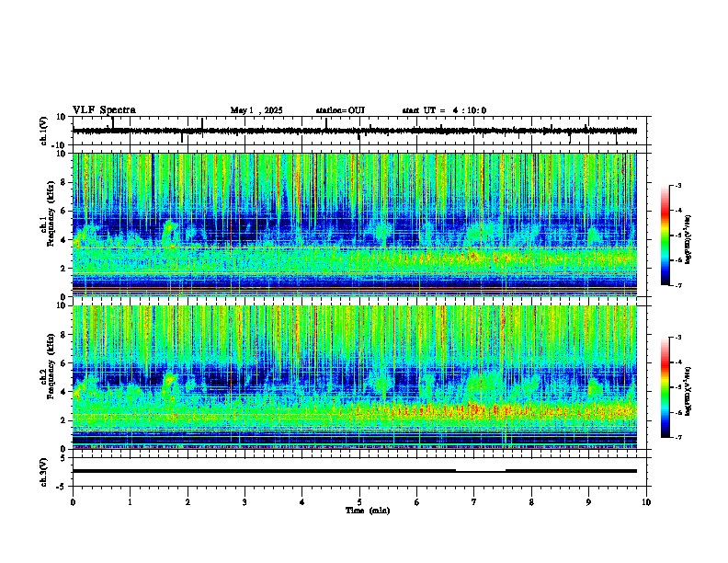Click the ch.2 spectrogram color scale bar
Viewport: 728px width, 563px height.
click(x=665, y=387)
